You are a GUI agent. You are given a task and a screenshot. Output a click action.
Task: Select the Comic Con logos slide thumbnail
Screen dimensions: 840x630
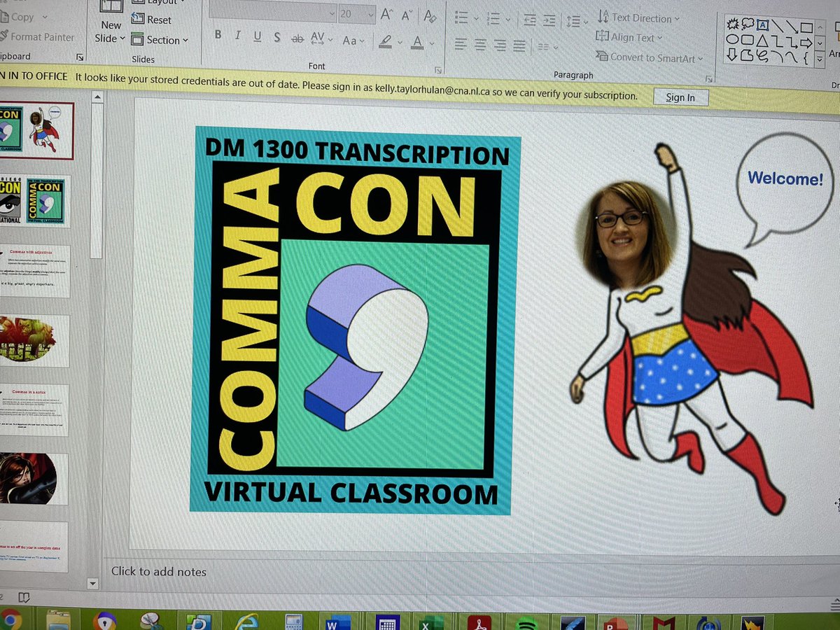(35, 201)
